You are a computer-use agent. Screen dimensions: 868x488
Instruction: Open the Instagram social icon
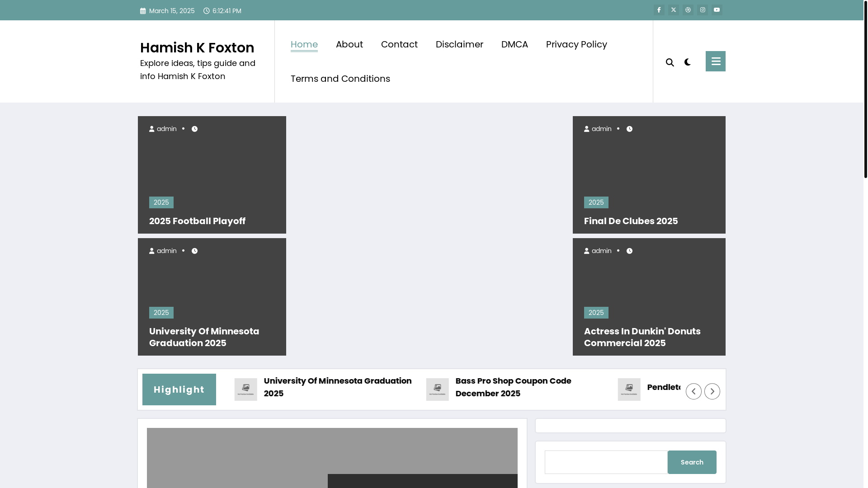tap(703, 10)
